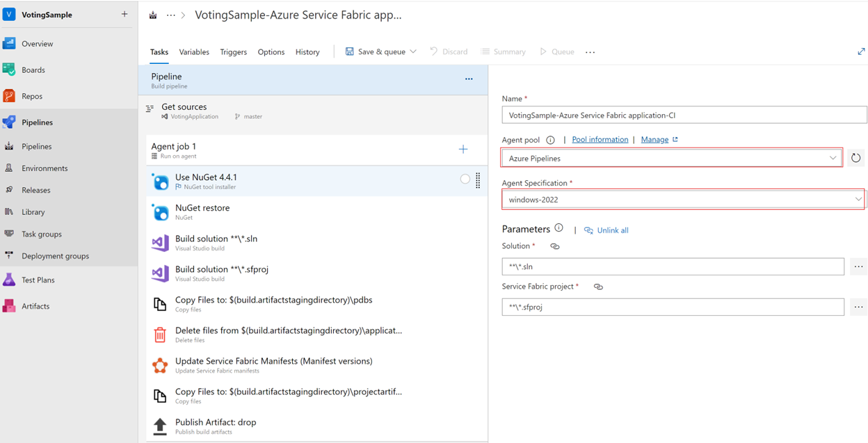Click the plus icon beside VotingSample project
The image size is (868, 443).
click(x=124, y=14)
